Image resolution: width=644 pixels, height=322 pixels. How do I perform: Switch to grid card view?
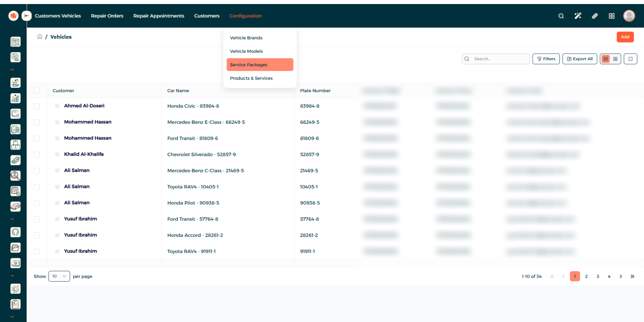coord(615,59)
